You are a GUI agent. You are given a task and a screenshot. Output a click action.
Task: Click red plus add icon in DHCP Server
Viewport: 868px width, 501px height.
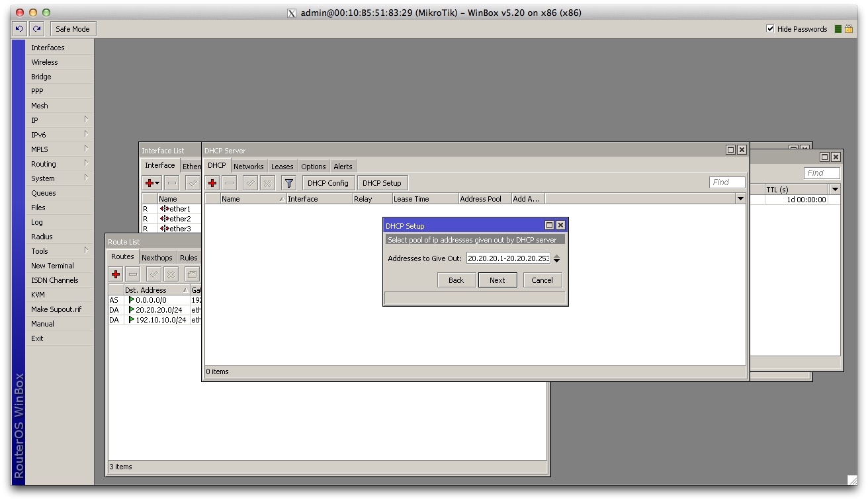point(212,183)
